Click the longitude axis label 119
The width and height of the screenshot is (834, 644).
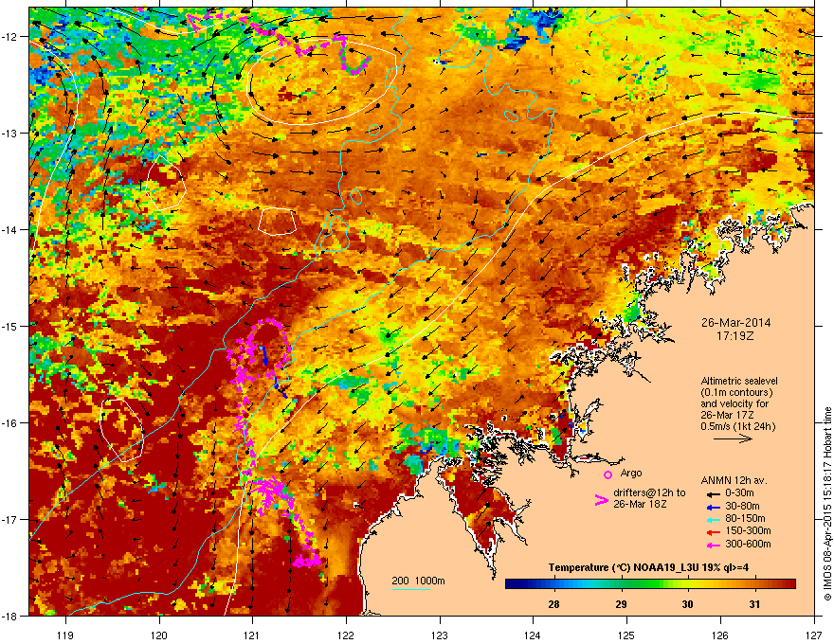[x=65, y=635]
